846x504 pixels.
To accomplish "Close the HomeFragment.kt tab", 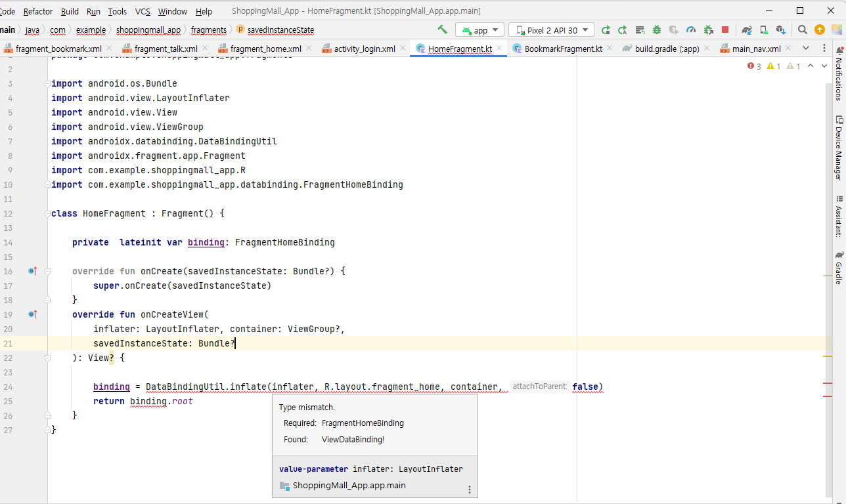I will click(x=500, y=49).
